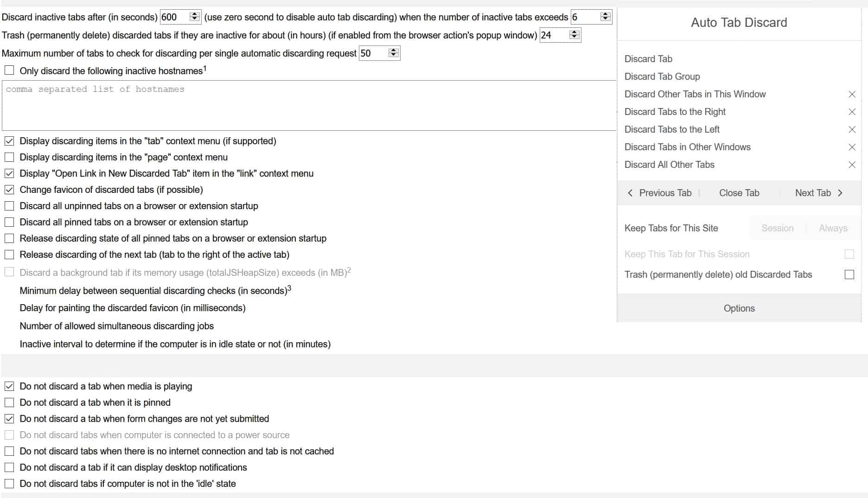
Task: Check do not discard a tab when pinned
Action: click(x=9, y=402)
